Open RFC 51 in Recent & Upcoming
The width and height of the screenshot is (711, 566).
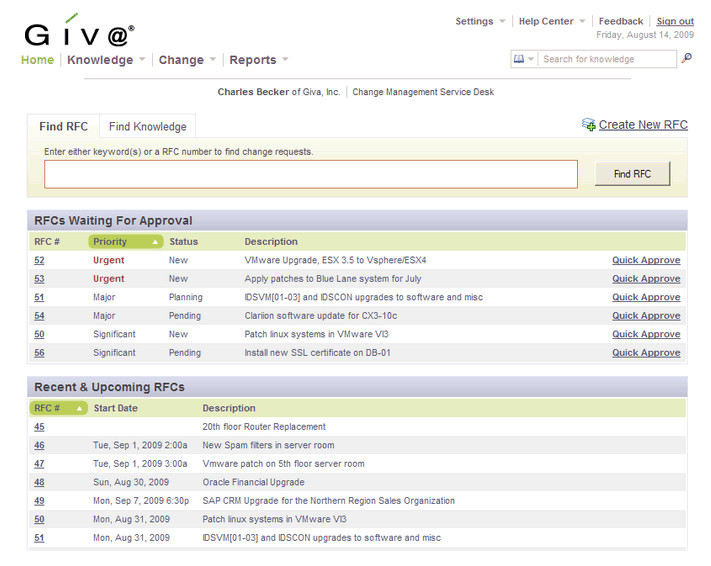point(39,538)
